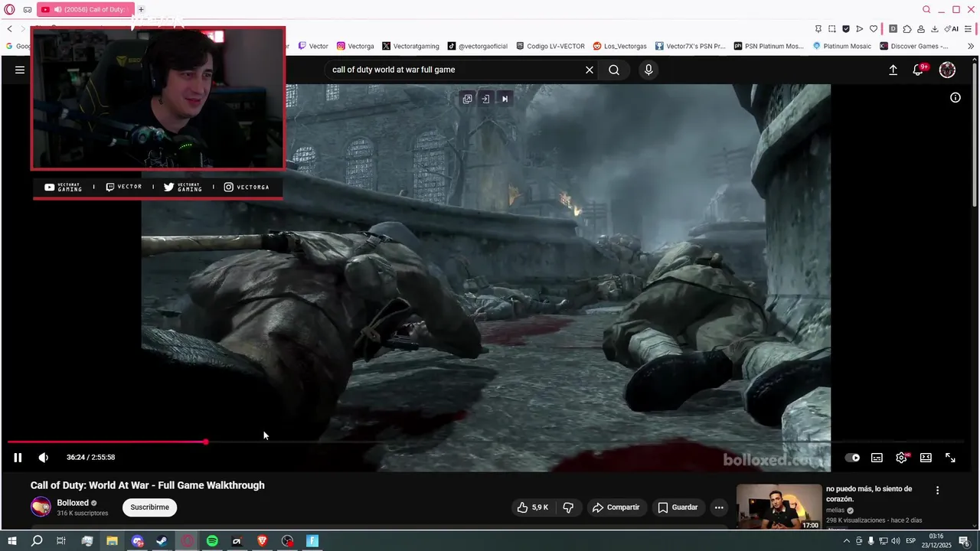
Task: Dislike the video
Action: pos(568,507)
